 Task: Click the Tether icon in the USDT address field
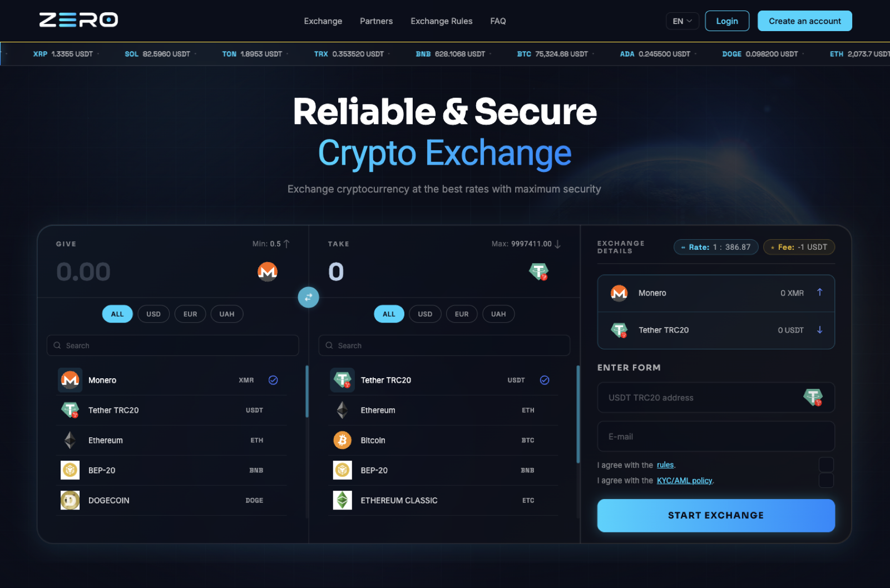[813, 397]
